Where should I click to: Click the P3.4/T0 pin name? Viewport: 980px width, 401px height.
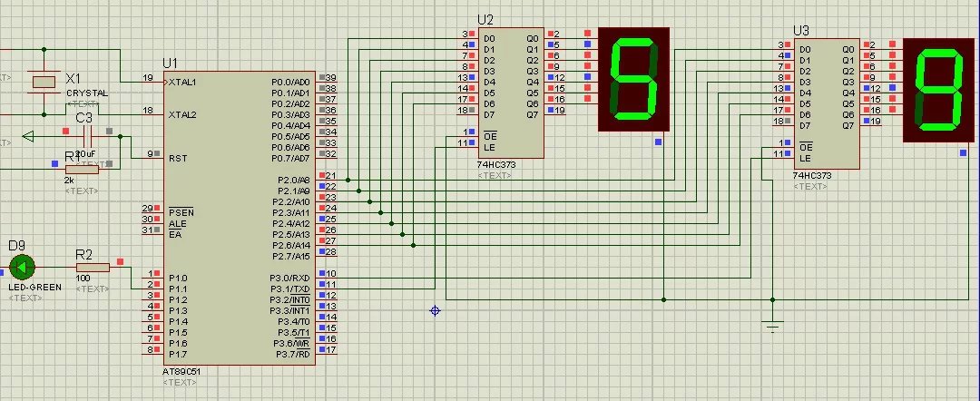coord(292,322)
